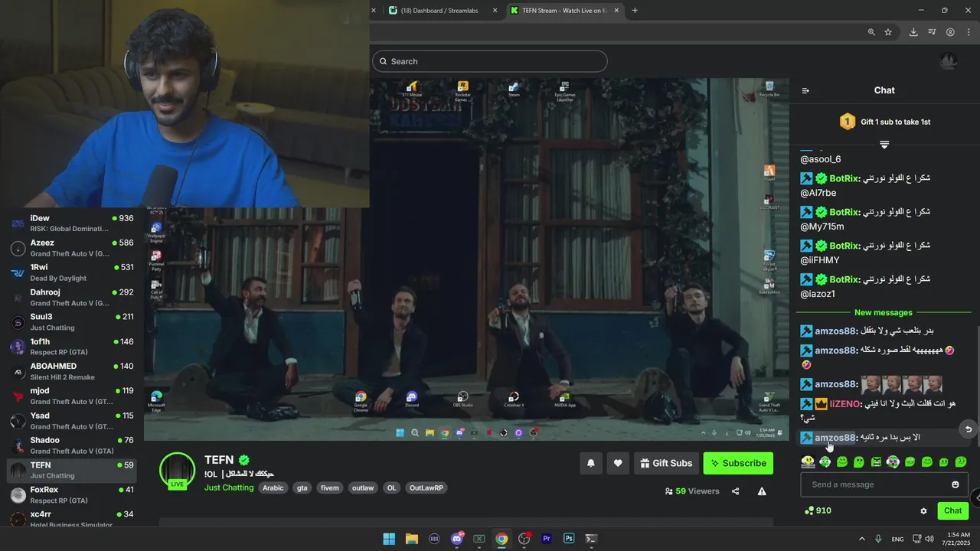Expand the gift sub leaderboard chevron

point(884,145)
